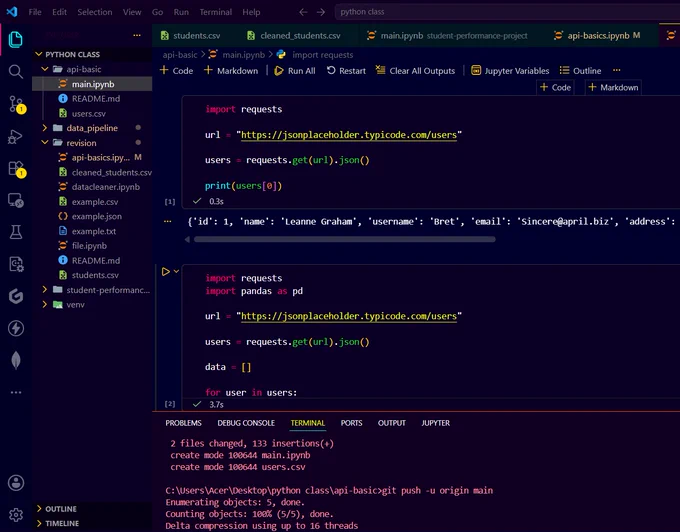
Task: Open notebook toolbar more actions ellipsis
Action: tap(617, 70)
